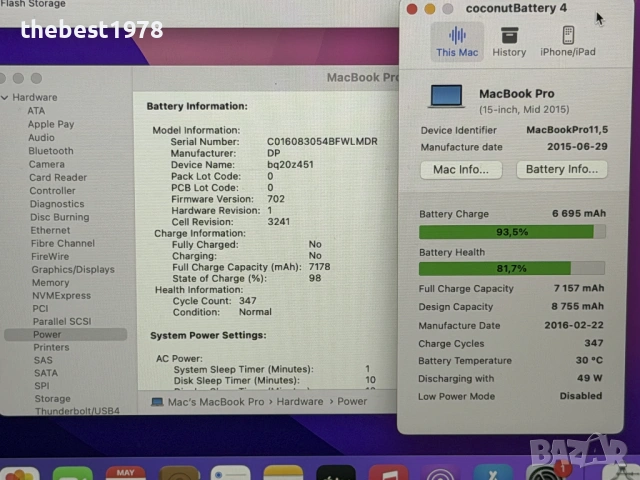Open the Battery Info... button
This screenshot has height=480, width=640.
point(562,169)
